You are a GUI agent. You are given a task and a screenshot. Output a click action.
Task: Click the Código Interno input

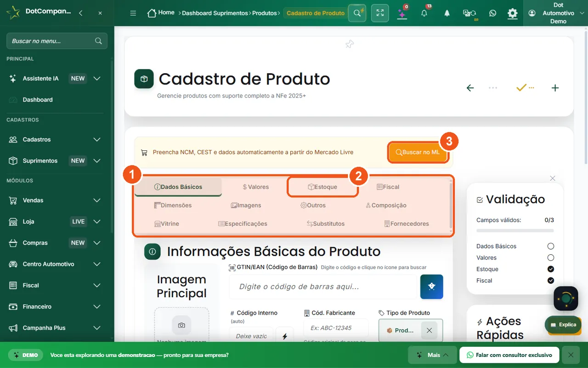pyautogui.click(x=251, y=336)
